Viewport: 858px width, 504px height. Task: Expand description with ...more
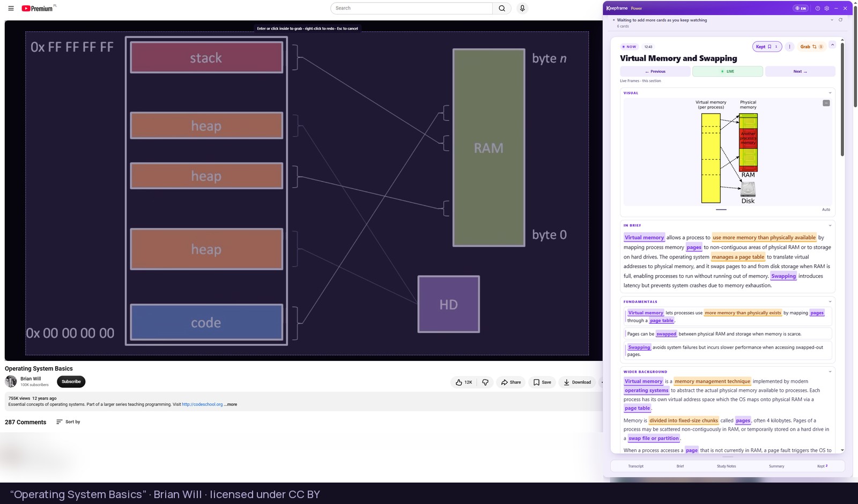point(231,405)
